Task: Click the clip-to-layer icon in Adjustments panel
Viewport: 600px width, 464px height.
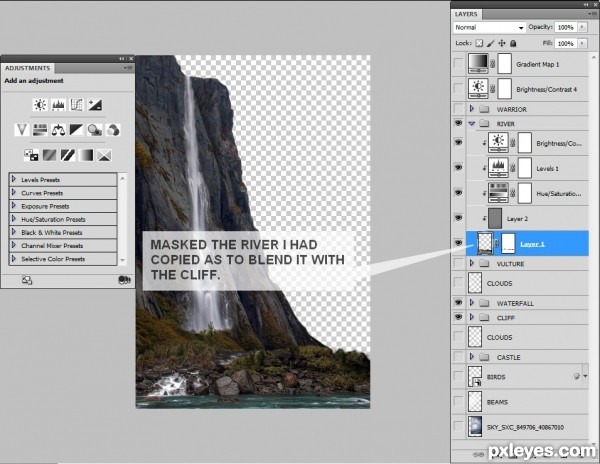Action: [124, 280]
